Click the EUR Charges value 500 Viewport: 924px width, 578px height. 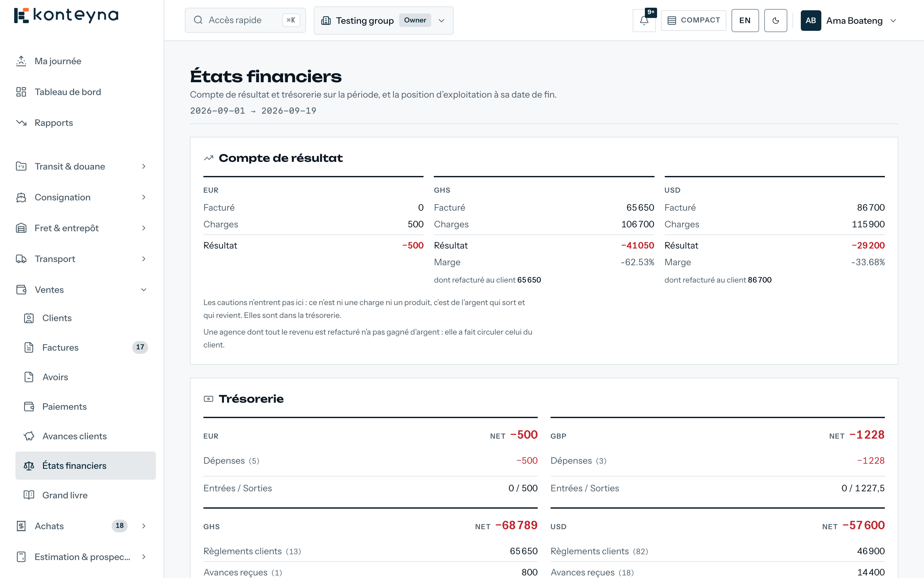[x=415, y=224]
